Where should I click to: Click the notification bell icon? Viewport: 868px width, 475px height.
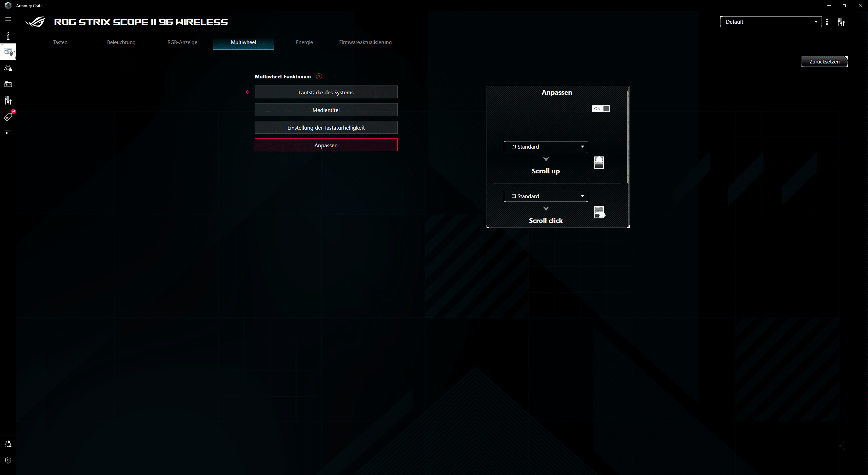point(8,444)
